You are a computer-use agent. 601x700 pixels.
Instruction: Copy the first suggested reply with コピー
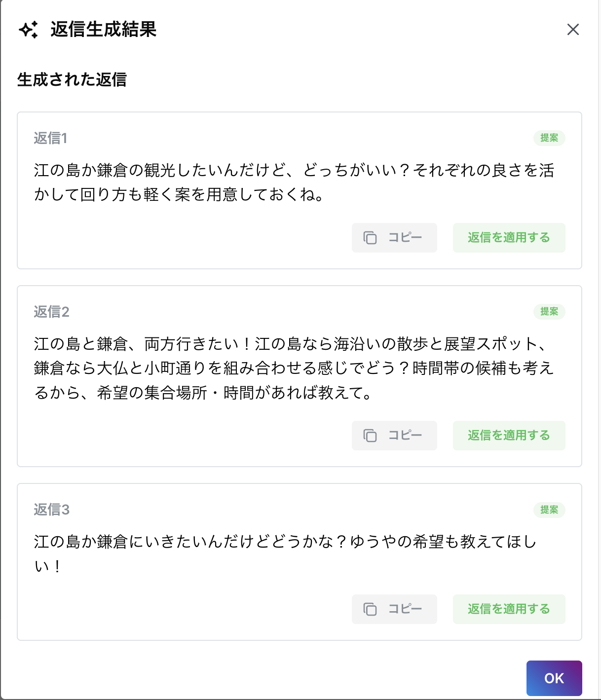coord(394,238)
